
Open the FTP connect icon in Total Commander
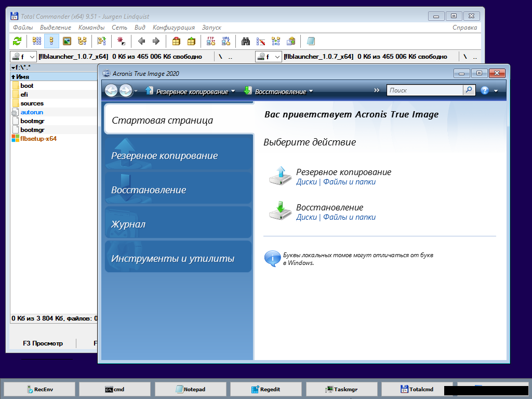pos(211,42)
